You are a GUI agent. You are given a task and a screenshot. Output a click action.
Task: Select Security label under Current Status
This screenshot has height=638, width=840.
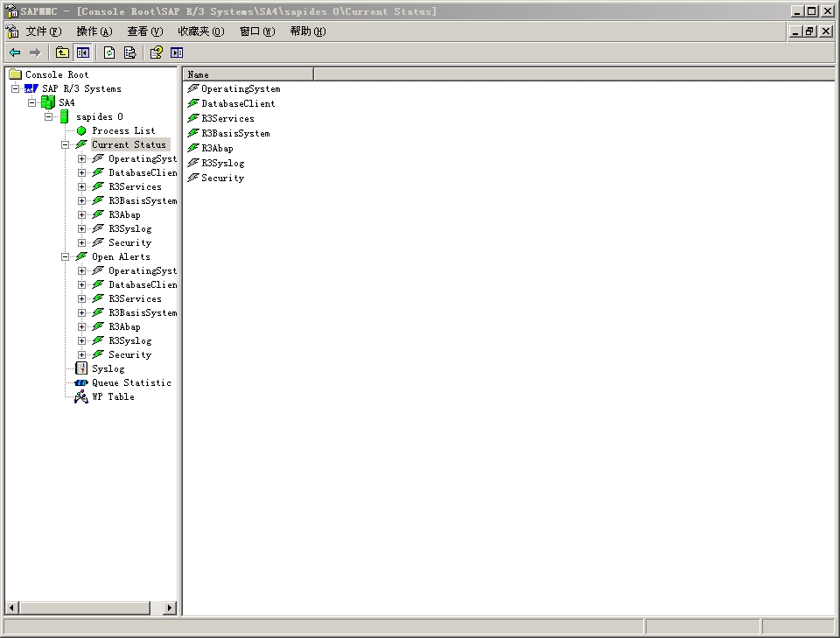click(x=130, y=242)
